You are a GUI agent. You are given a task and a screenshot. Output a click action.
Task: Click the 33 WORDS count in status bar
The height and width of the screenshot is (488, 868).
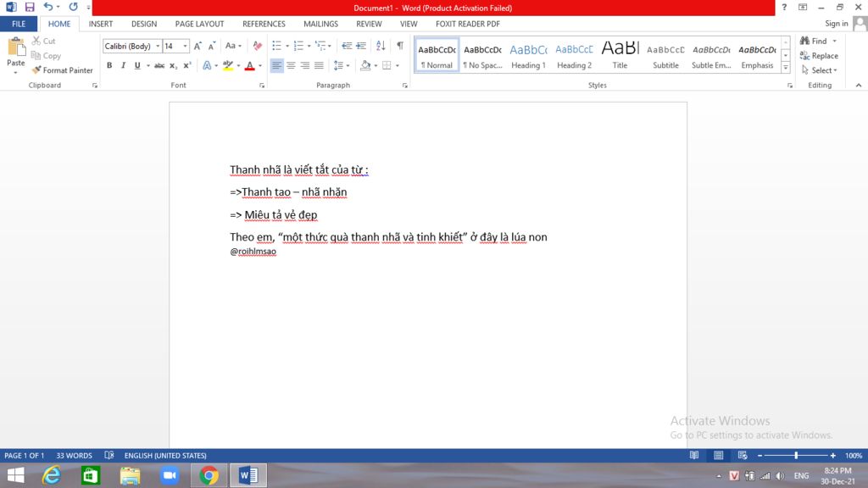[x=75, y=455]
